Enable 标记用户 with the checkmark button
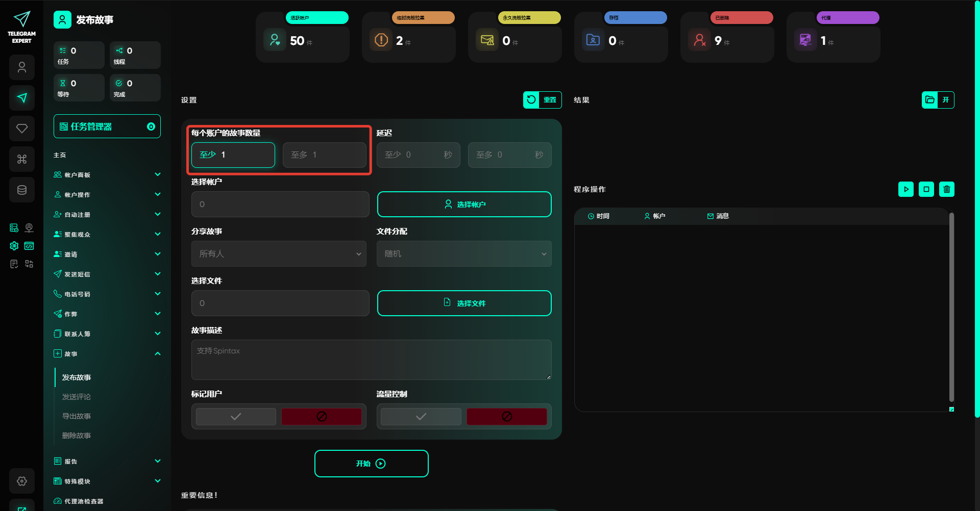Image resolution: width=980 pixels, height=511 pixels. pyautogui.click(x=236, y=417)
